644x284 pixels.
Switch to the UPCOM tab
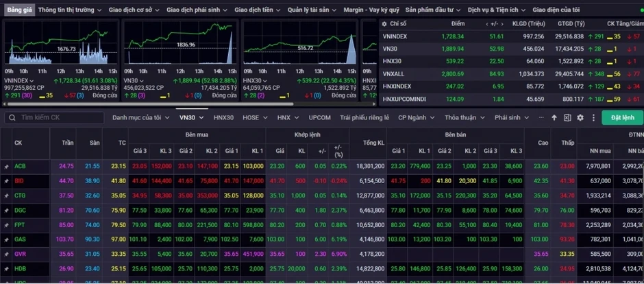pos(319,117)
